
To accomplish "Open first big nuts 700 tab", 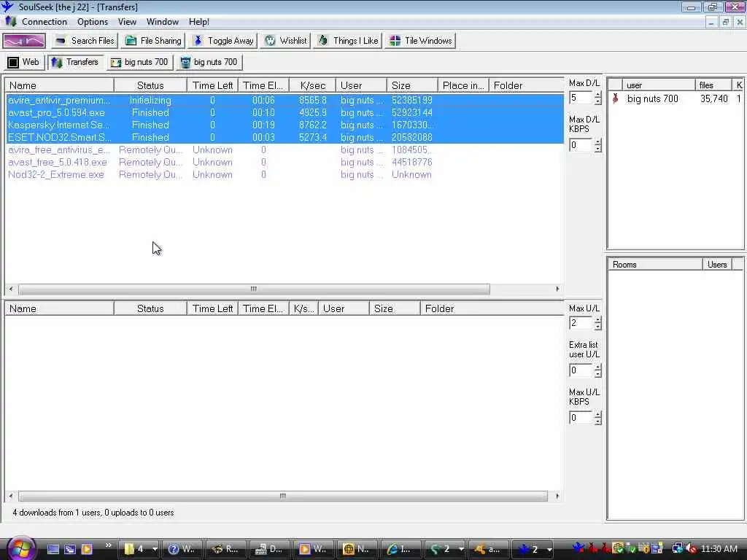I will coord(139,62).
